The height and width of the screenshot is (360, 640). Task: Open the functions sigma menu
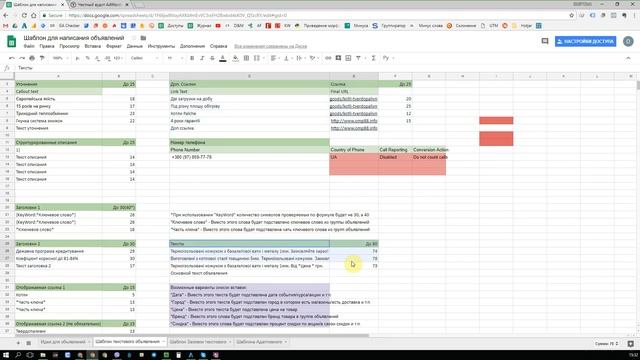373,58
